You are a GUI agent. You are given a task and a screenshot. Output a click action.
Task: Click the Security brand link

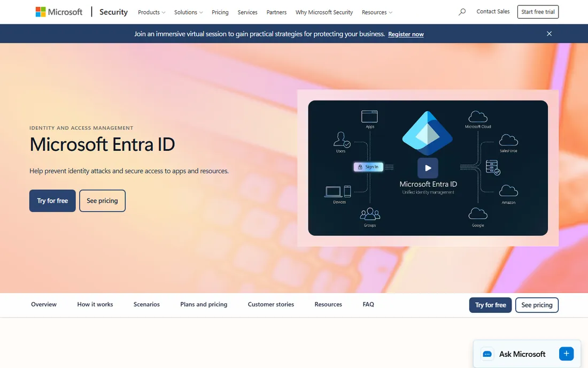coord(113,12)
